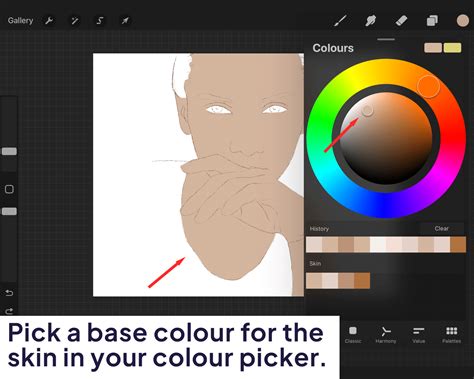Click the History label
This screenshot has height=379, width=474.
(319, 229)
